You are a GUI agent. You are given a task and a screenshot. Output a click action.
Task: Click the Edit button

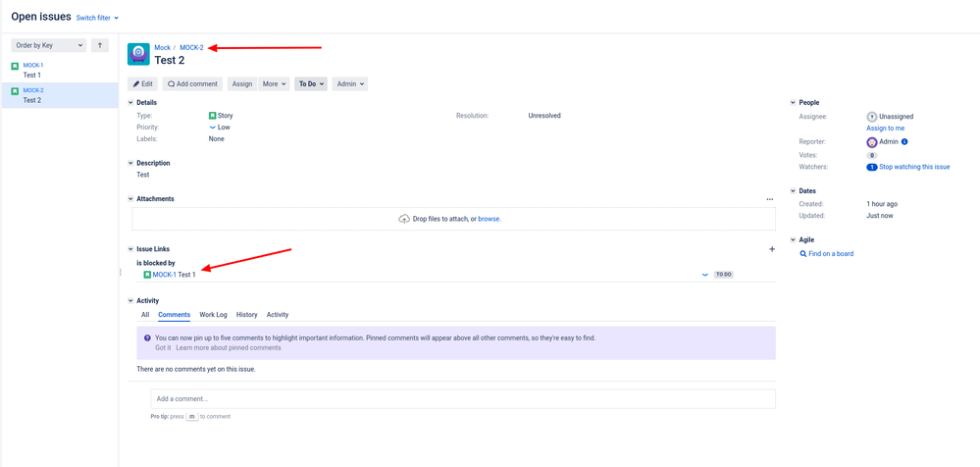[142, 83]
